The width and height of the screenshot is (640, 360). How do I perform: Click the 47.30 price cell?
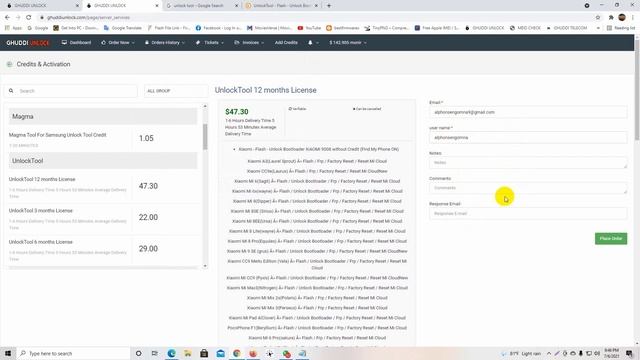point(148,186)
